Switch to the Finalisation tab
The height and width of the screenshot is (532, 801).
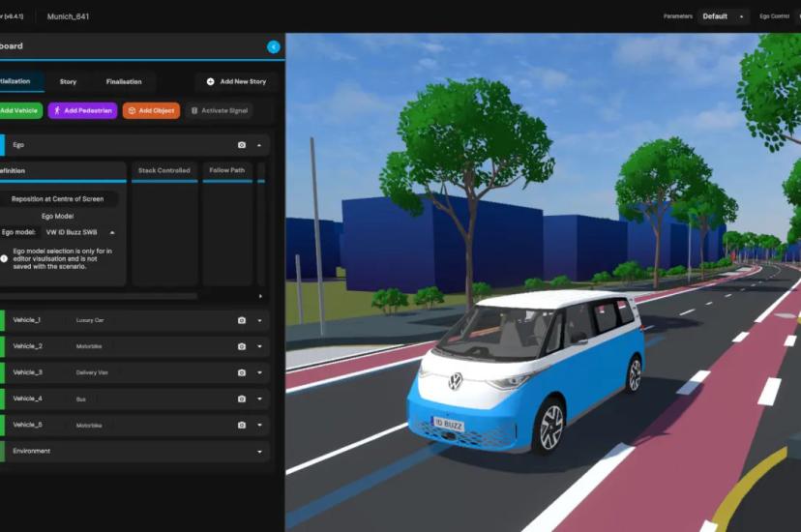(124, 81)
